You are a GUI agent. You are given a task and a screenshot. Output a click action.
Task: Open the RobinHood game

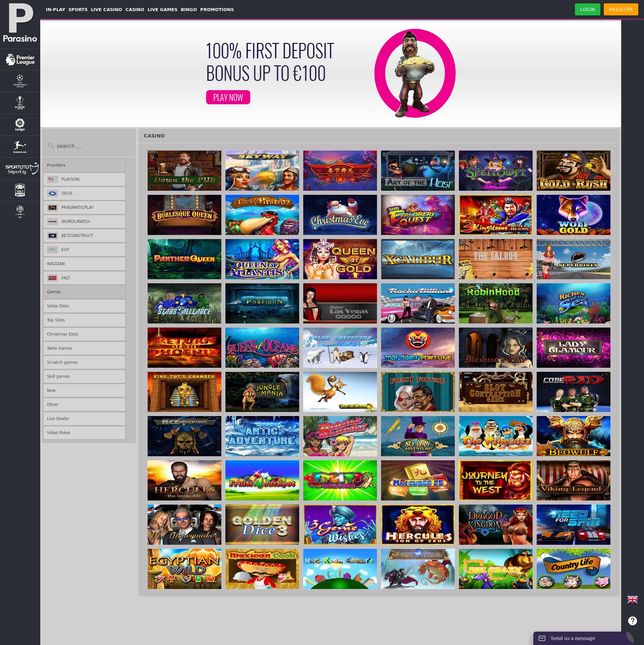pyautogui.click(x=496, y=303)
